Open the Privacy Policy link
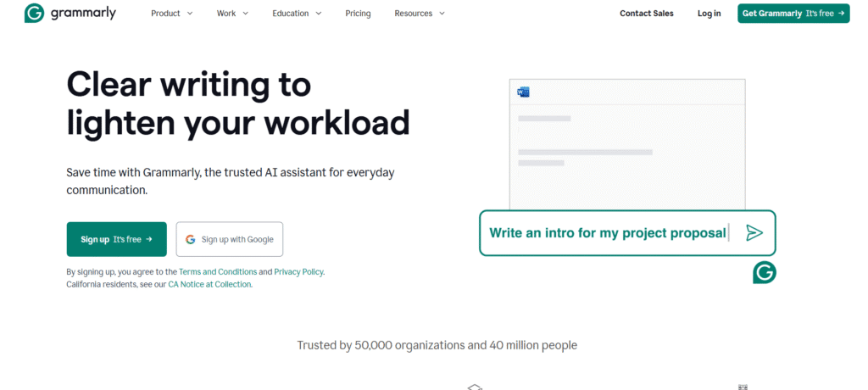This screenshot has width=868, height=390. pos(299,272)
